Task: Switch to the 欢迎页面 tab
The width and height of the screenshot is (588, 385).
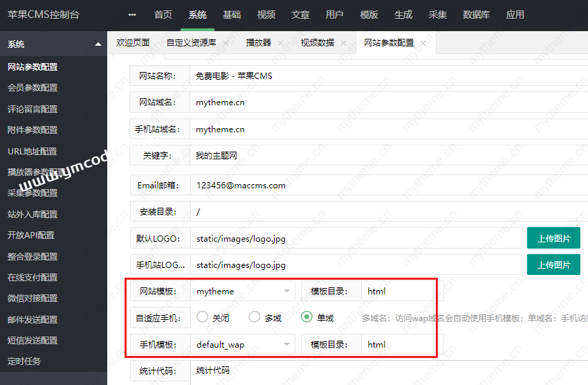Action: [133, 43]
